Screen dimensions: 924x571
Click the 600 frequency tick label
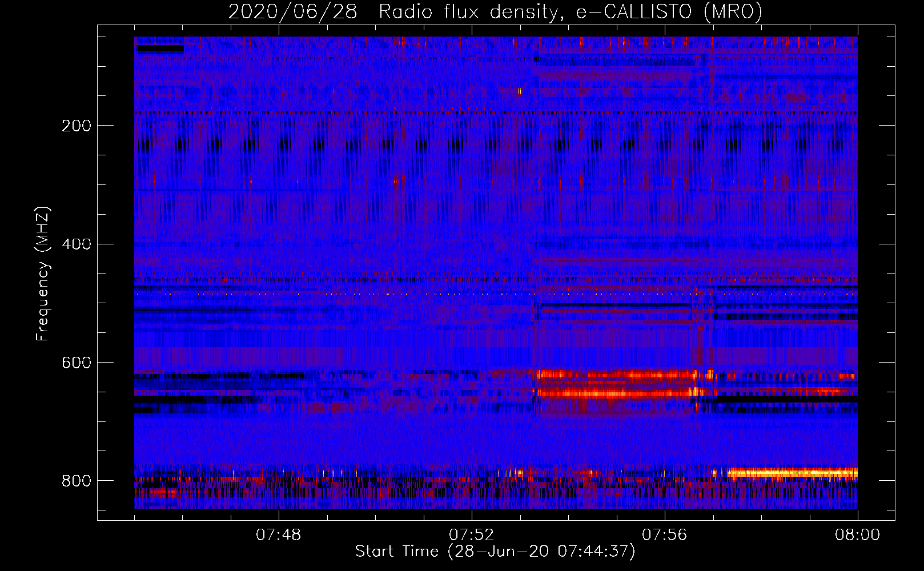pos(77,363)
